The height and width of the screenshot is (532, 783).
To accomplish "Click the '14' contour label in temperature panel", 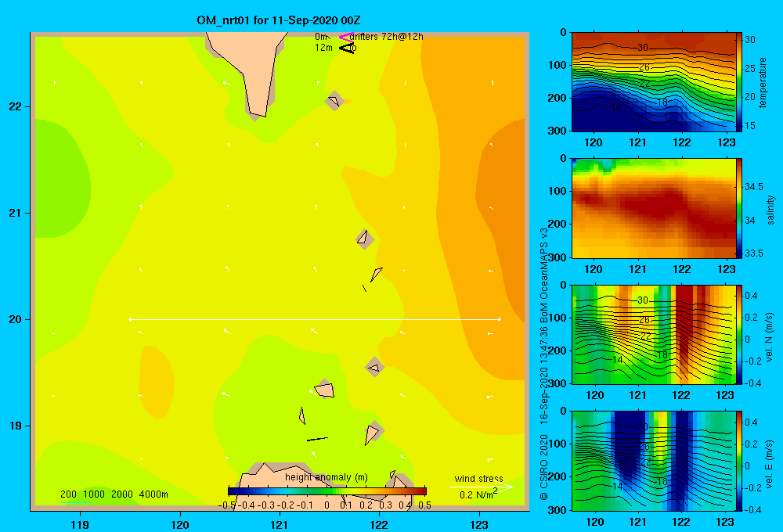I will tap(616, 107).
